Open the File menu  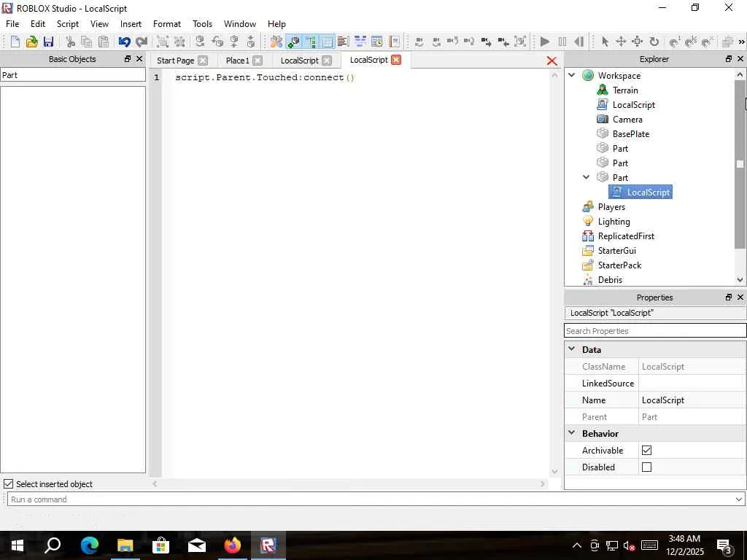click(x=12, y=24)
